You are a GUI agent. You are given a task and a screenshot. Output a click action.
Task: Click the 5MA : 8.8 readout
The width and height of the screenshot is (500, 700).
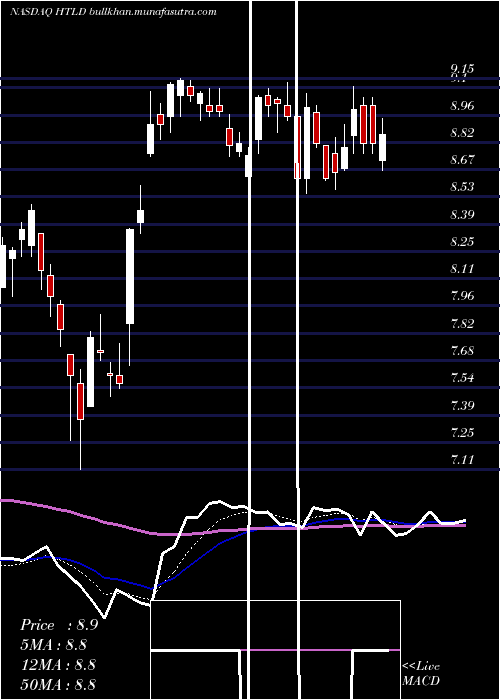(x=53, y=645)
